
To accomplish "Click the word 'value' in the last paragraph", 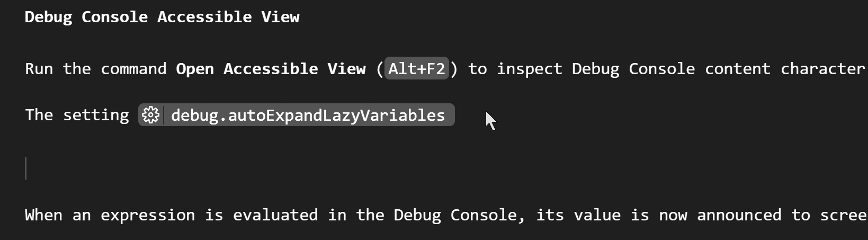I will pos(597,215).
